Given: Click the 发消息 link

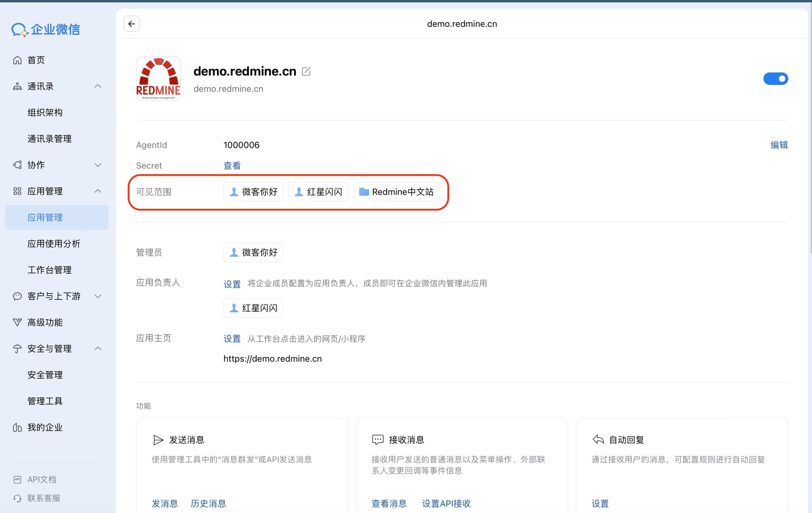Looking at the screenshot, I should point(165,504).
